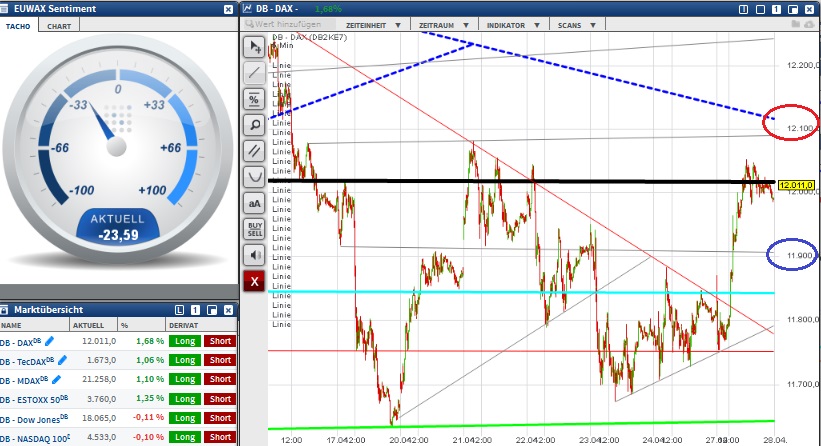Click Long for DB - NASDAQ 100
Image resolution: width=821 pixels, height=446 pixels.
185,437
